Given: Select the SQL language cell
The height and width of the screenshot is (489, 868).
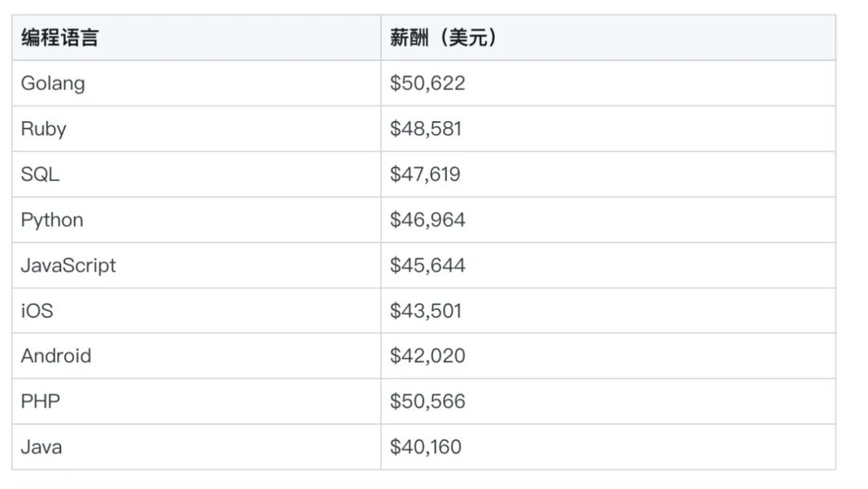Looking at the screenshot, I should [x=40, y=174].
